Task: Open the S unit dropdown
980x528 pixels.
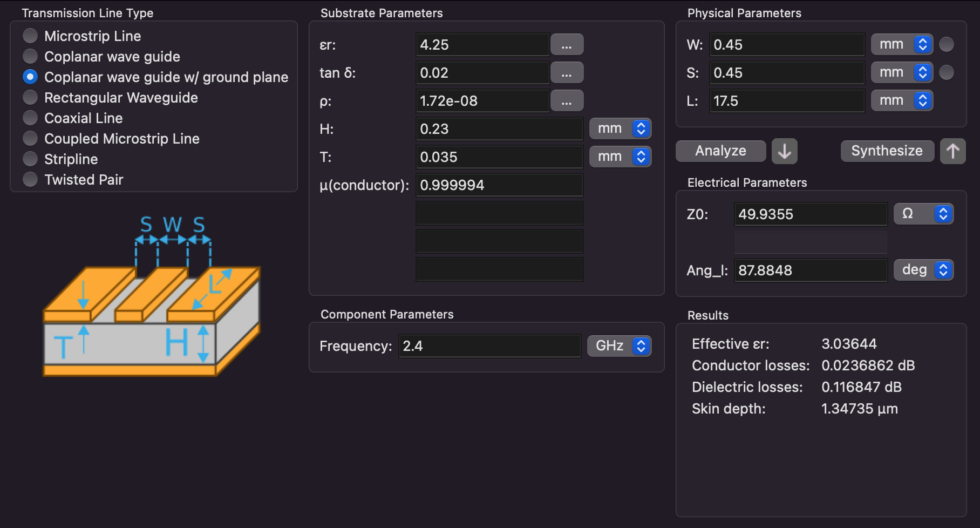Action: pyautogui.click(x=902, y=73)
